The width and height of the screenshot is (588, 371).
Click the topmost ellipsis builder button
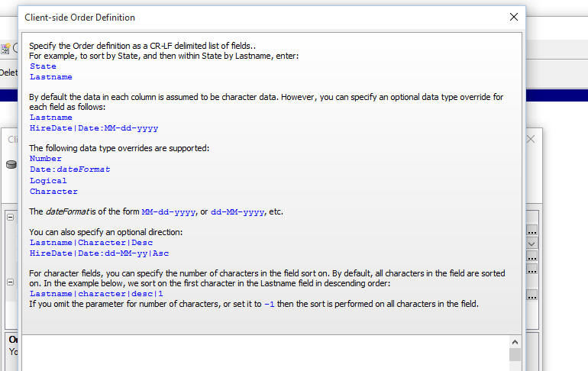pos(531,230)
